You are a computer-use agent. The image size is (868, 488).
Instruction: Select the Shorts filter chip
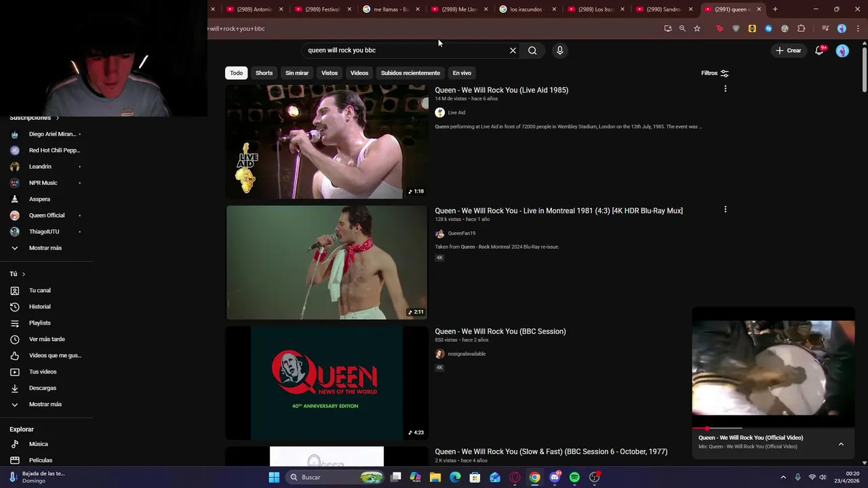[x=264, y=73]
